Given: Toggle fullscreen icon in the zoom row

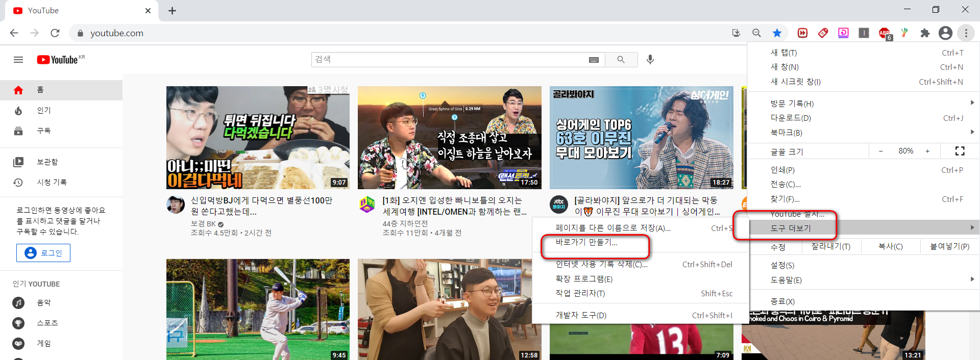Looking at the screenshot, I should coord(960,151).
